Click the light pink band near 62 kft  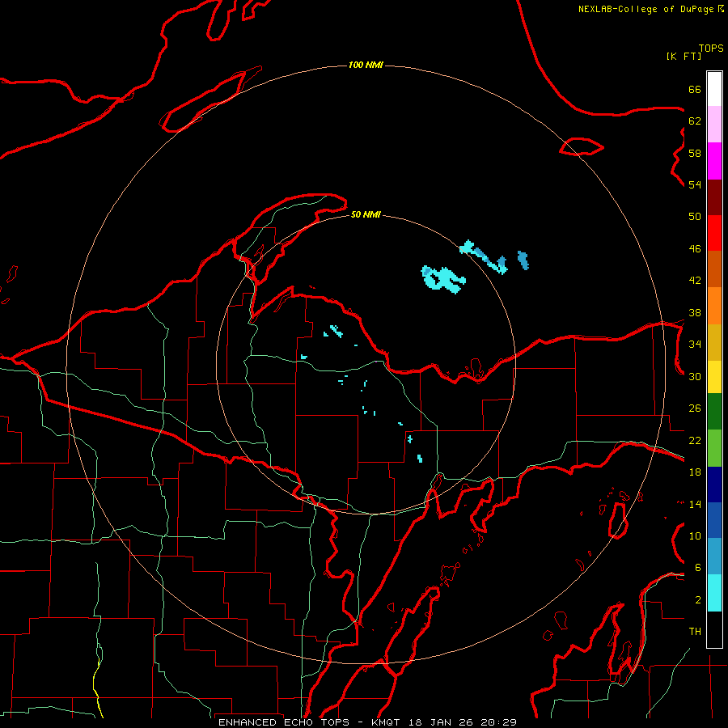click(714, 125)
